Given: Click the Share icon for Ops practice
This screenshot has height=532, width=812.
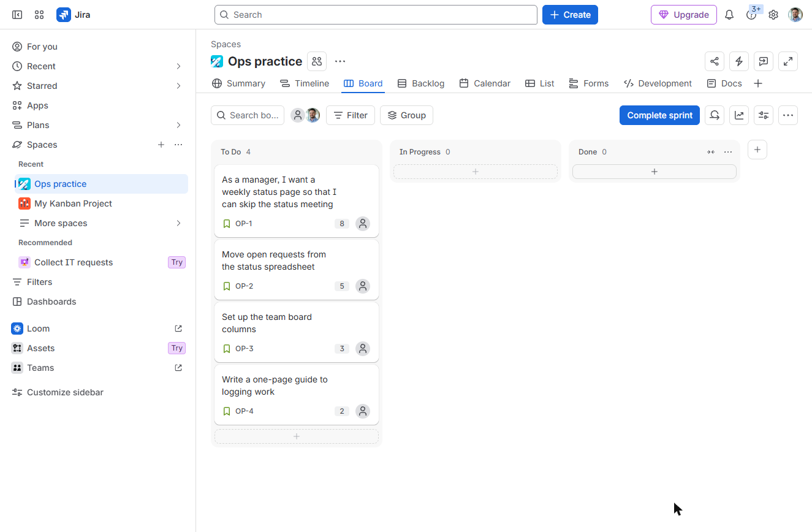Looking at the screenshot, I should click(715, 61).
